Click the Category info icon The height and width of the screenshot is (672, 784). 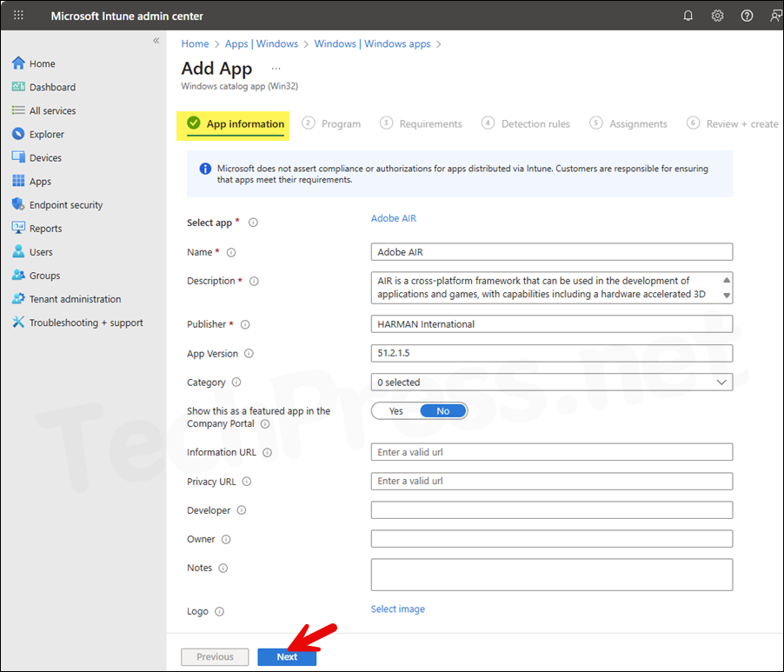236,382
